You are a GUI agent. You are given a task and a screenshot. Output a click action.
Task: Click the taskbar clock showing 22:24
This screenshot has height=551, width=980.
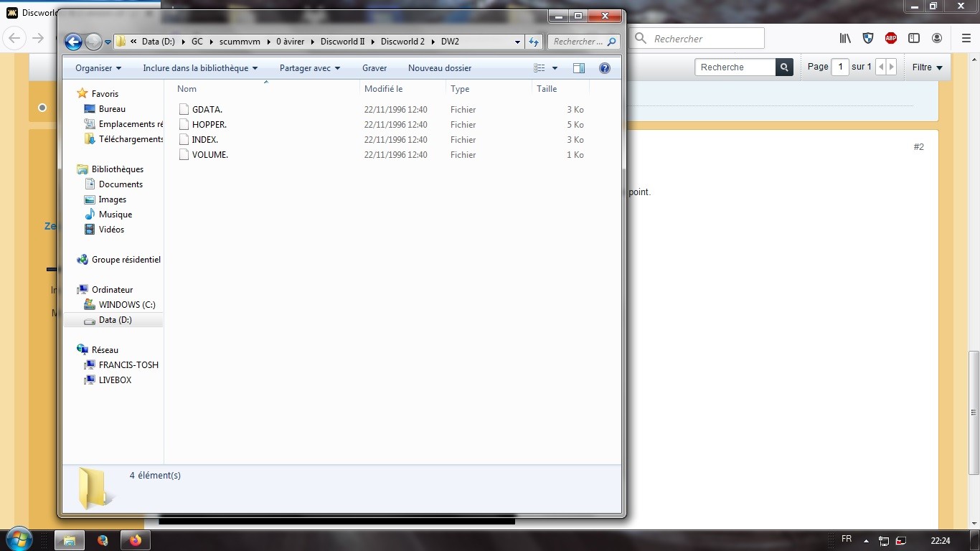(x=941, y=540)
